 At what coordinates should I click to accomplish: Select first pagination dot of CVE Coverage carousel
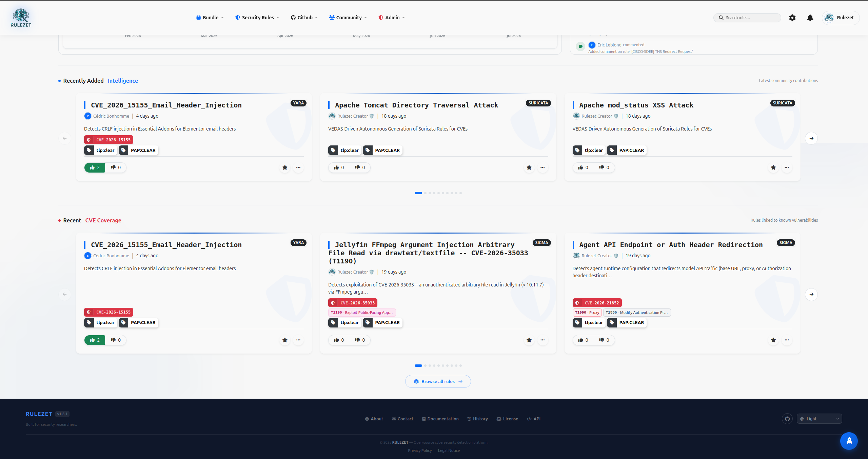418,366
